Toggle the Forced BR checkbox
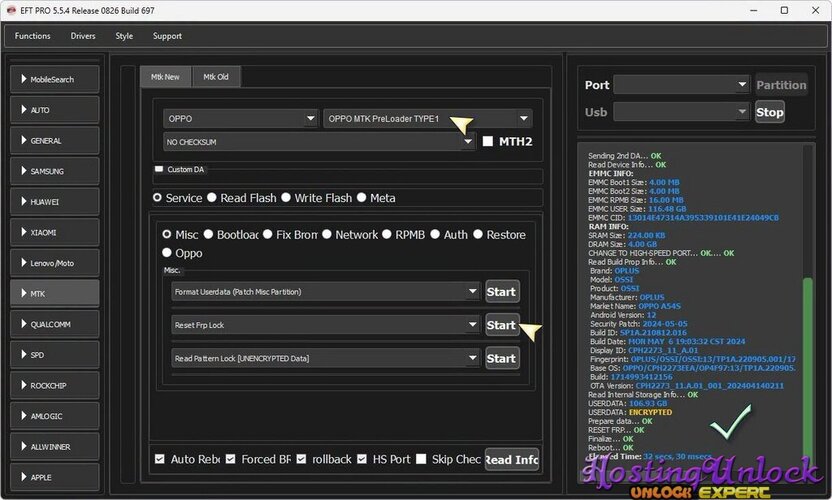832x500 pixels. pos(230,459)
